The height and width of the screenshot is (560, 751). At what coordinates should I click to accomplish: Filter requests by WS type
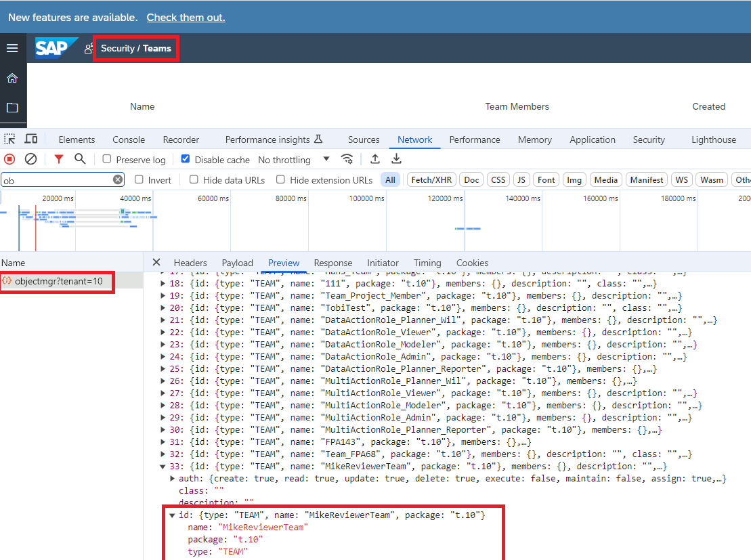click(681, 179)
